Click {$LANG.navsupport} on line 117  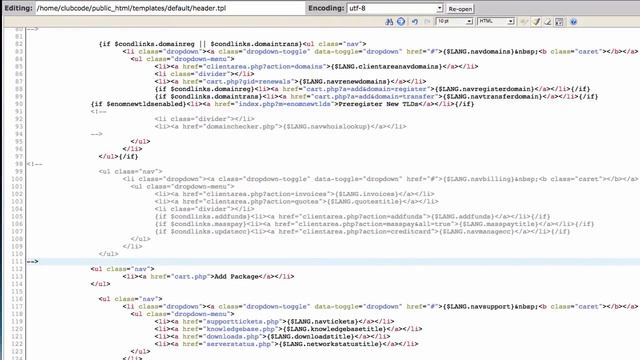[x=478, y=307]
